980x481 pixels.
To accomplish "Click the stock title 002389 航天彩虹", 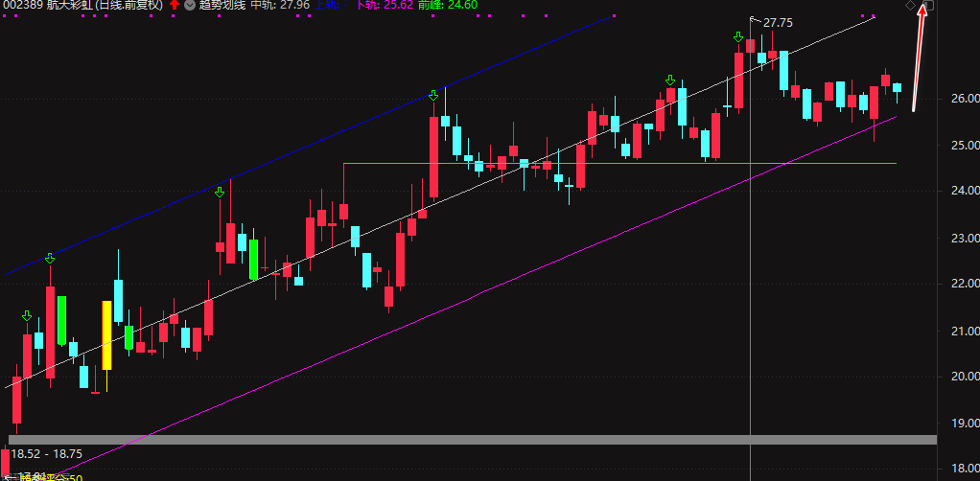I will click(46, 6).
